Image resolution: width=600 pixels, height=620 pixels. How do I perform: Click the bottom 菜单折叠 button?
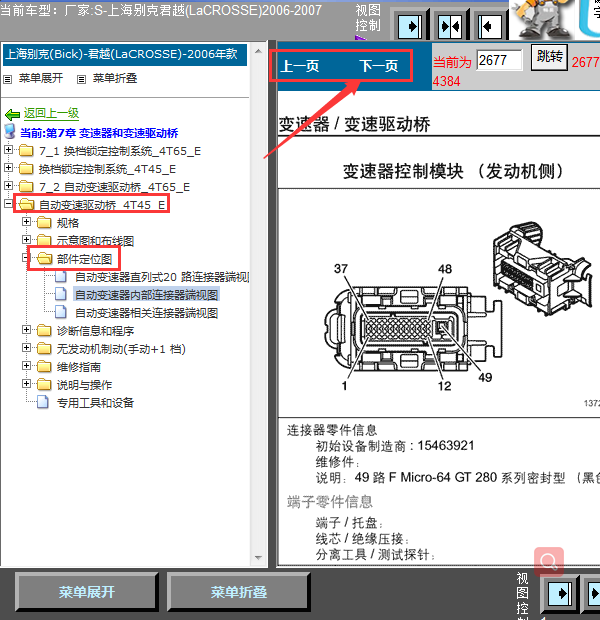[x=238, y=592]
